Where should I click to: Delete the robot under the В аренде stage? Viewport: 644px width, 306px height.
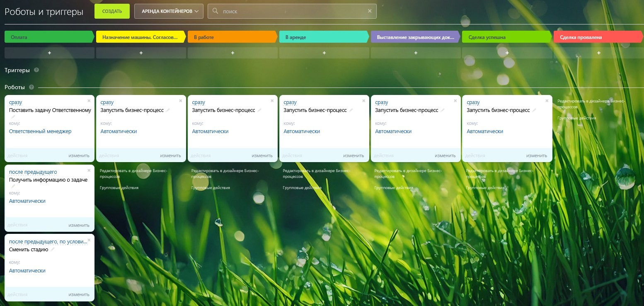[363, 101]
